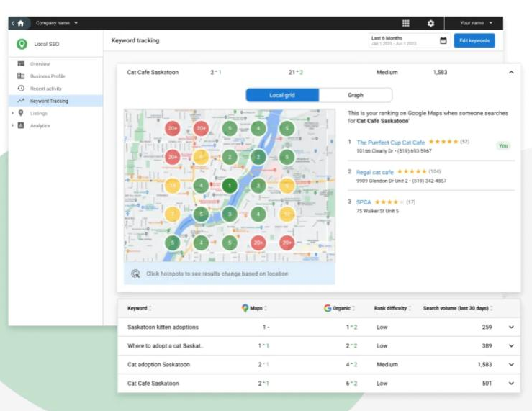The image size is (532, 411).
Task: Go to the home icon
Action: (21, 23)
